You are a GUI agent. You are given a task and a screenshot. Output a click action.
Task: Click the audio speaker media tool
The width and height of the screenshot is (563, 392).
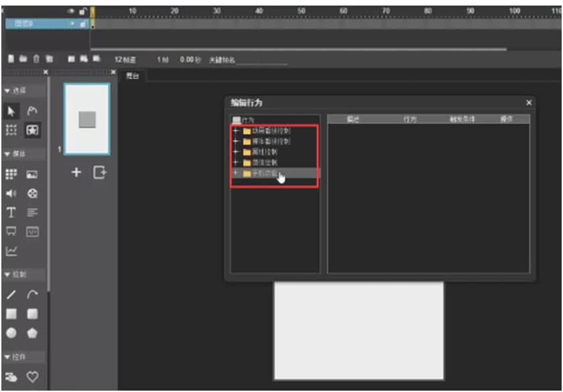pos(11,194)
